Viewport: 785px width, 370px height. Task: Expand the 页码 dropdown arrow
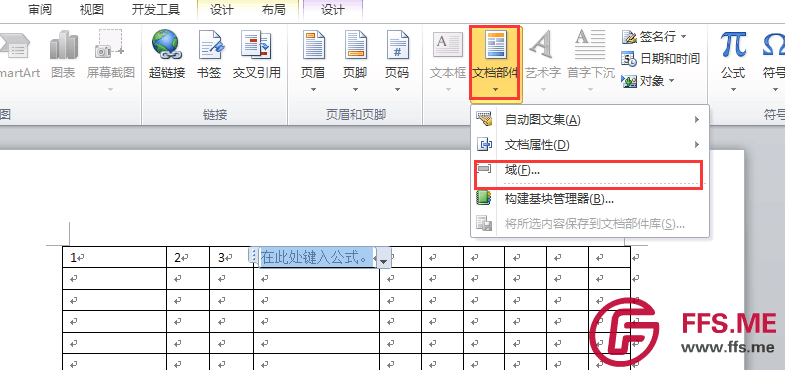pyautogui.click(x=398, y=90)
